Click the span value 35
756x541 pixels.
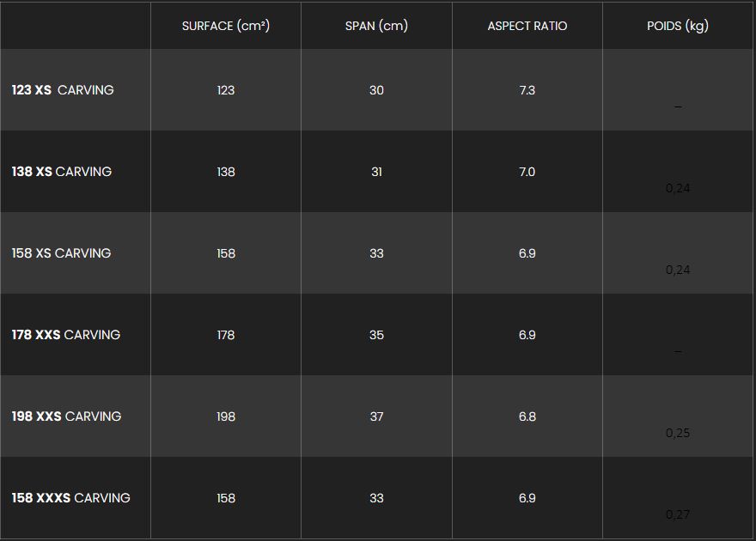click(x=376, y=335)
